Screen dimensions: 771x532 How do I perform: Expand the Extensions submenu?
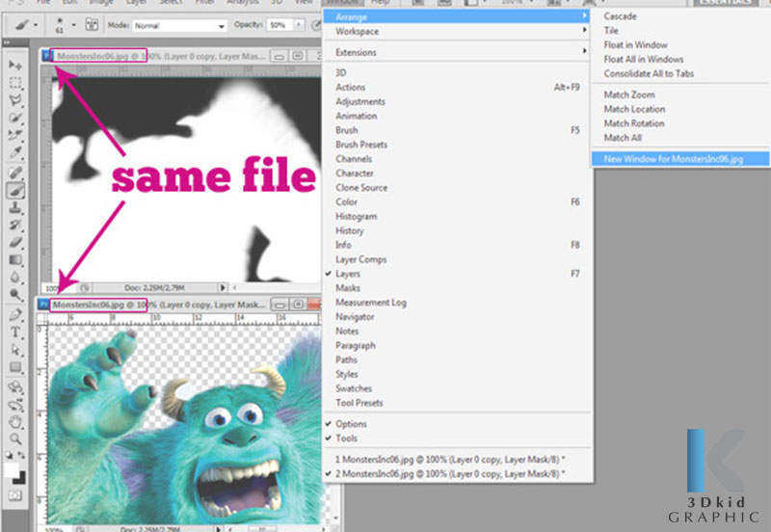[x=458, y=52]
